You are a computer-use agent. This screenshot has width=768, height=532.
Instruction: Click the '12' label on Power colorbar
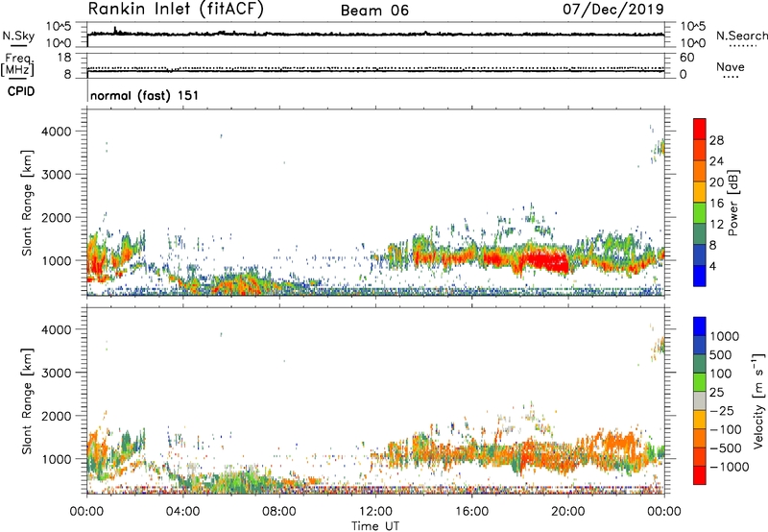(716, 225)
